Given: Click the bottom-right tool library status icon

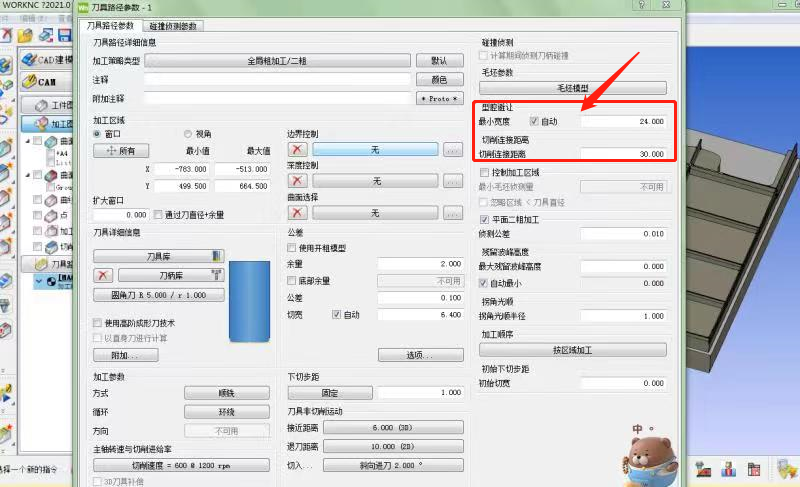Looking at the screenshot, I should [x=786, y=468].
